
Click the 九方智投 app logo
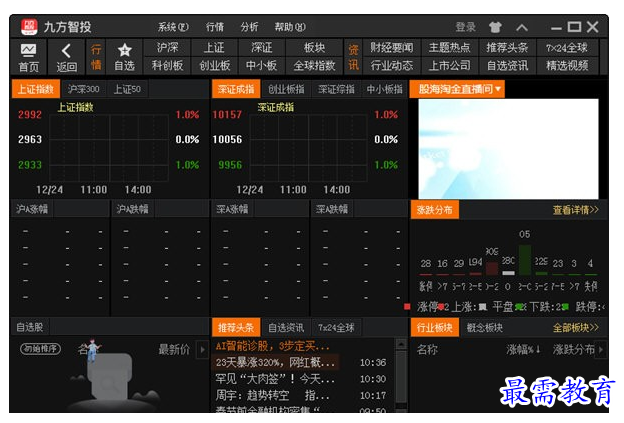(x=29, y=27)
